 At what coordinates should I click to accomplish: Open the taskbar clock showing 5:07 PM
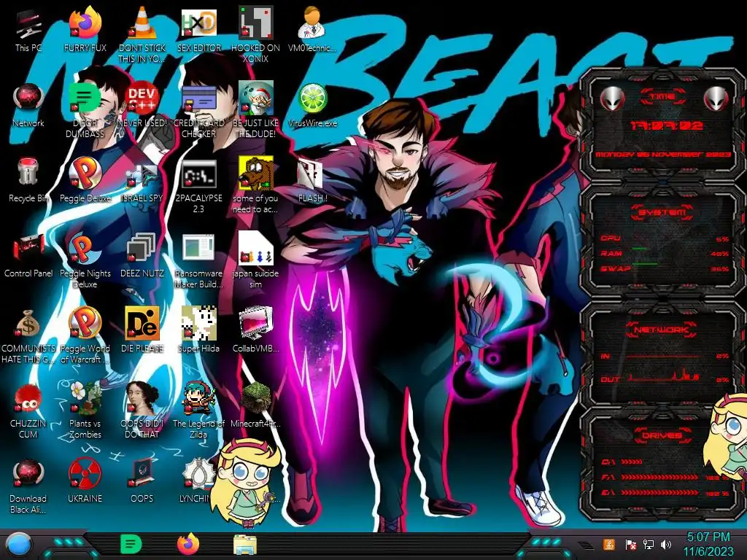pyautogui.click(x=708, y=545)
